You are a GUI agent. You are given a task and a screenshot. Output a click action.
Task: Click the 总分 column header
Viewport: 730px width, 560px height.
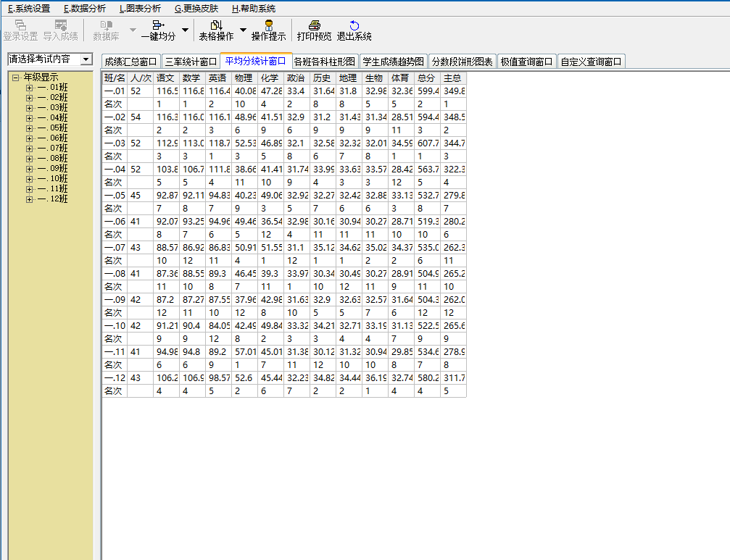(x=426, y=78)
